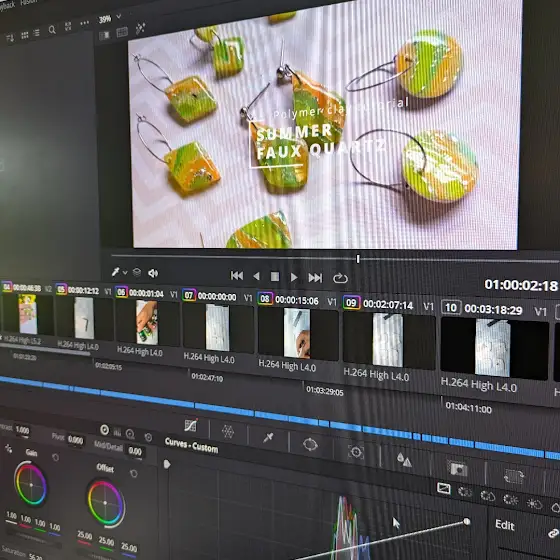Open the Tracker palette icon
Image resolution: width=560 pixels, height=560 pixels.
point(356,452)
